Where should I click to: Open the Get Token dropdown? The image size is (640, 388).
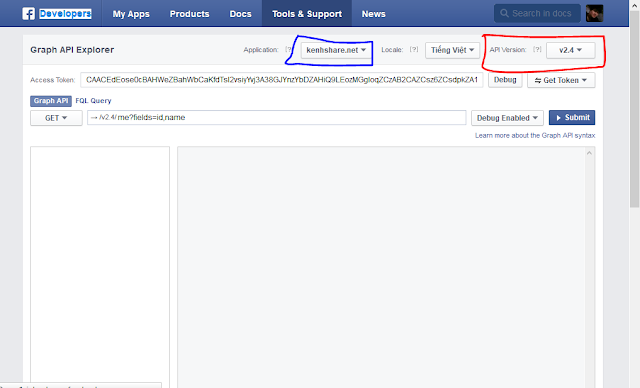(561, 80)
